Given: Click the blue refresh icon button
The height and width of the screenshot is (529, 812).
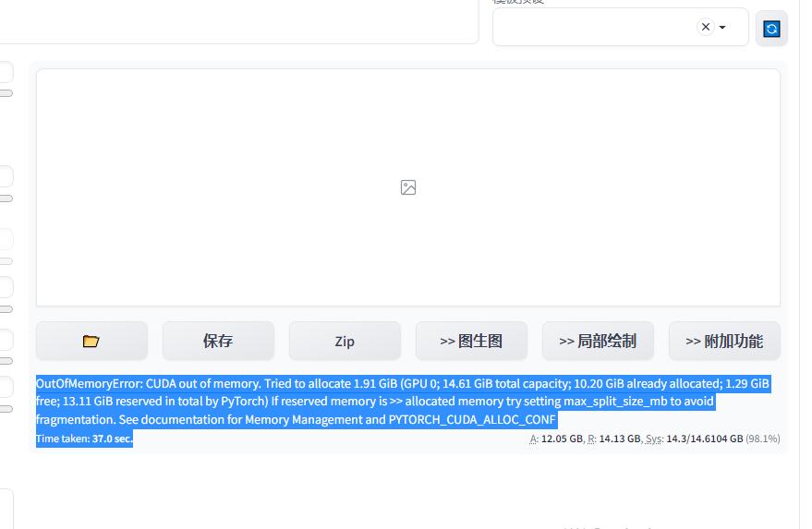Looking at the screenshot, I should coord(771,29).
